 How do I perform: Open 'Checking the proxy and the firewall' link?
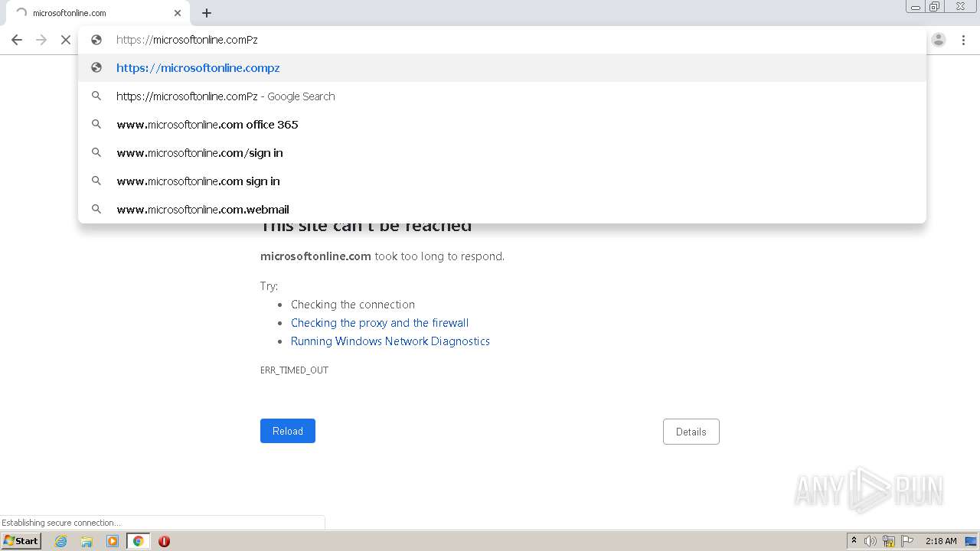pyautogui.click(x=380, y=323)
